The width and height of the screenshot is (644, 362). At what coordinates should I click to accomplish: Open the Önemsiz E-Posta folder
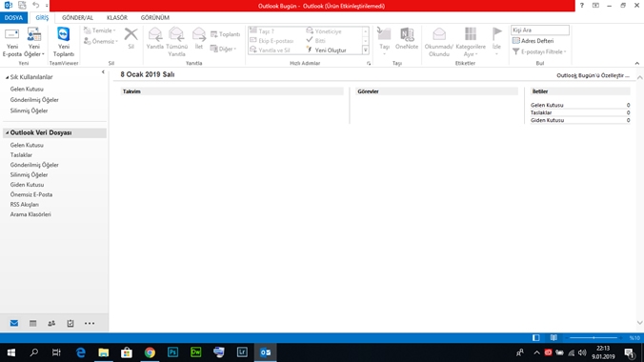click(x=30, y=194)
